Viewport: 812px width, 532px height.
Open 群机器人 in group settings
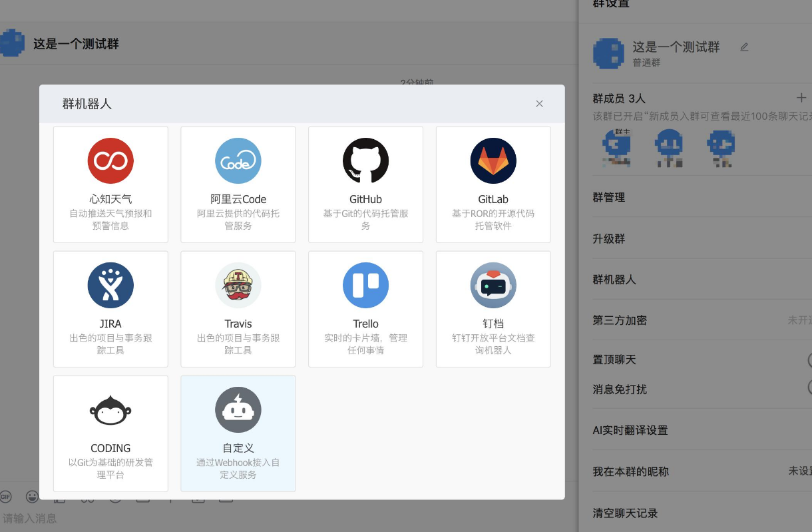pos(614,280)
